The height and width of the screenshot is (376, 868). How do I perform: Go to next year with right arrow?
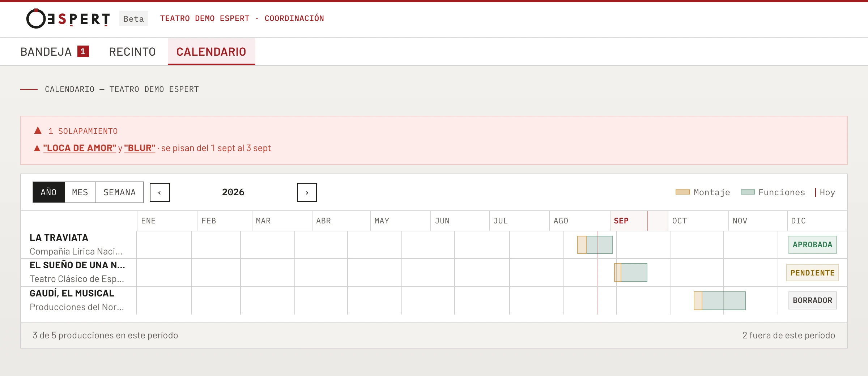(x=307, y=192)
